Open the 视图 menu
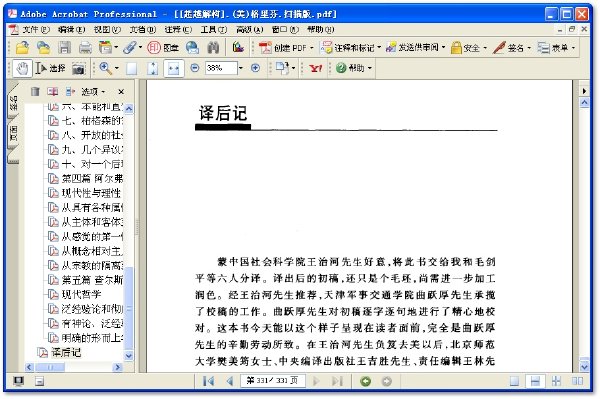The width and height of the screenshot is (600, 399). point(107,29)
